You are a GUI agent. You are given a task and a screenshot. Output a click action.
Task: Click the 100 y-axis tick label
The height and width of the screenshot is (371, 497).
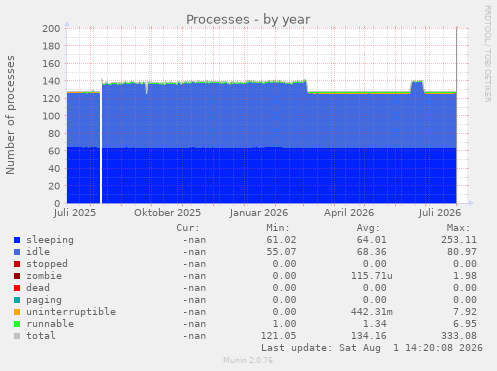click(51, 116)
